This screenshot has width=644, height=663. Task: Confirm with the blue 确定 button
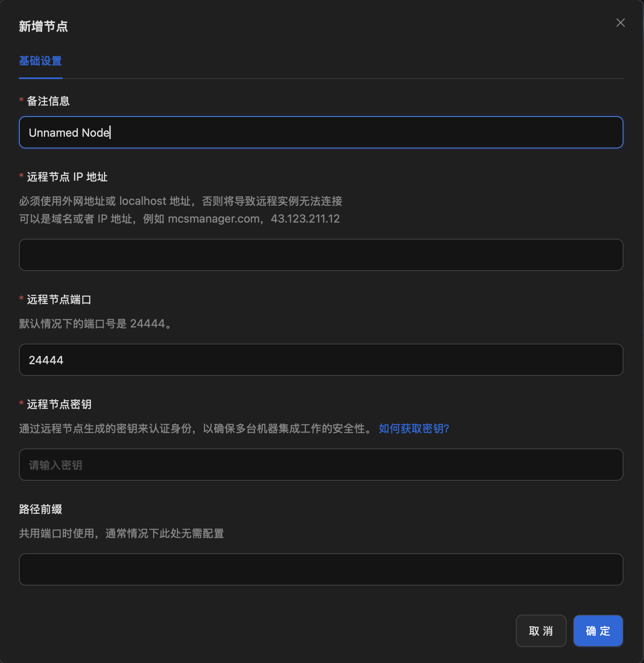click(x=598, y=631)
